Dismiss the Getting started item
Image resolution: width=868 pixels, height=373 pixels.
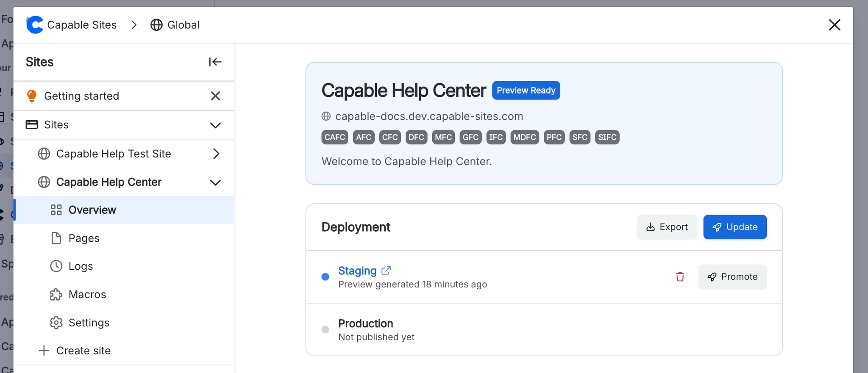tap(215, 96)
